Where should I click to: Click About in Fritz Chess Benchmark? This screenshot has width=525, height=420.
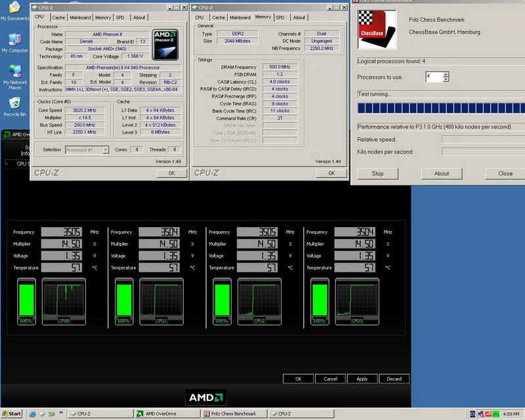(x=442, y=173)
